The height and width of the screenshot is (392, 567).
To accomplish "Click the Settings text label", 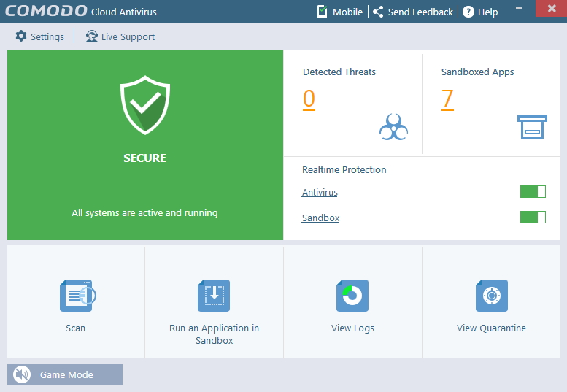I will [x=47, y=37].
